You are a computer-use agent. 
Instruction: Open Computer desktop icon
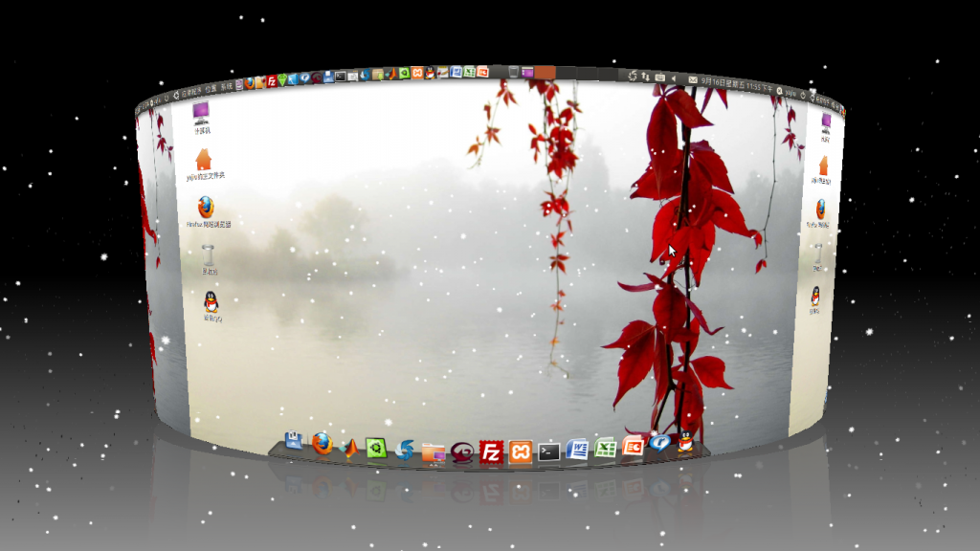click(202, 114)
